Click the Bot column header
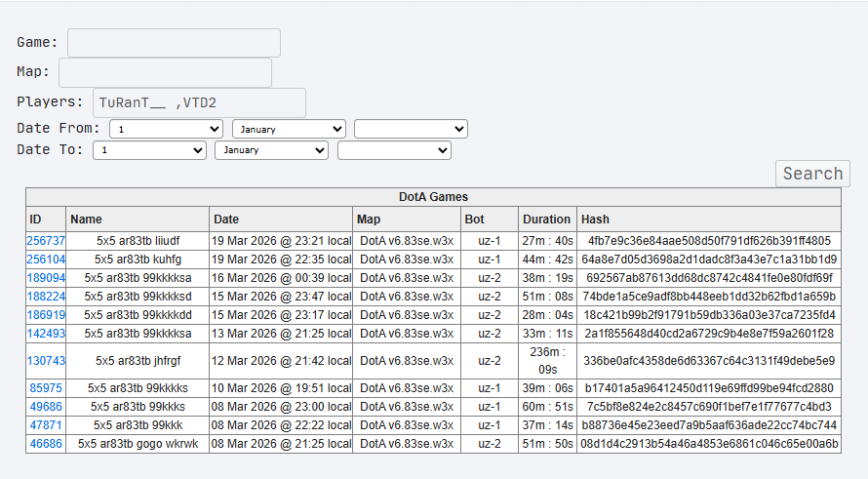The image size is (868, 479). click(490, 220)
